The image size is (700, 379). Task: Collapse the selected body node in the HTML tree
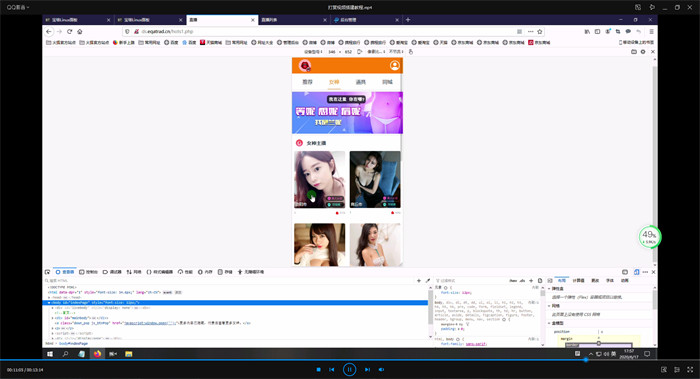(x=49, y=303)
